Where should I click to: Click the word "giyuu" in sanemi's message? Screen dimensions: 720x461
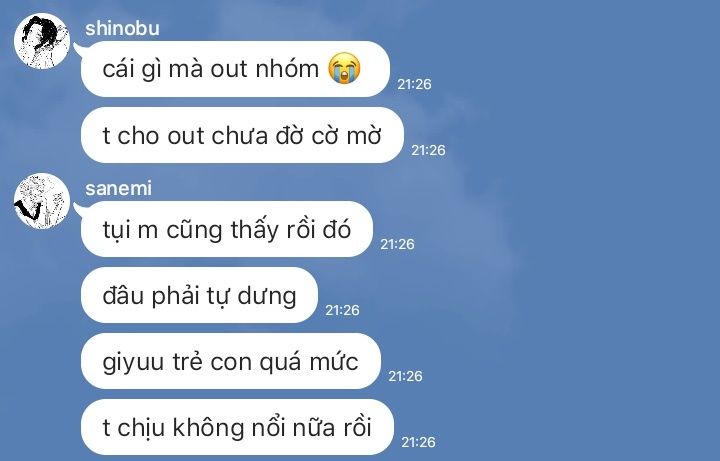[x=133, y=363]
